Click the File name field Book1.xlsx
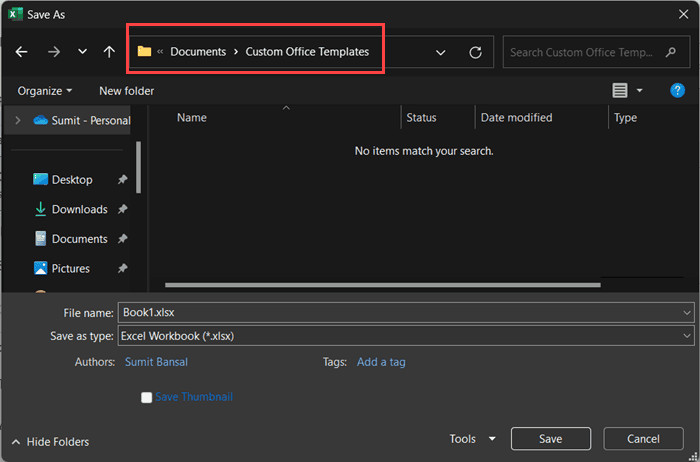The width and height of the screenshot is (700, 462). [x=406, y=312]
